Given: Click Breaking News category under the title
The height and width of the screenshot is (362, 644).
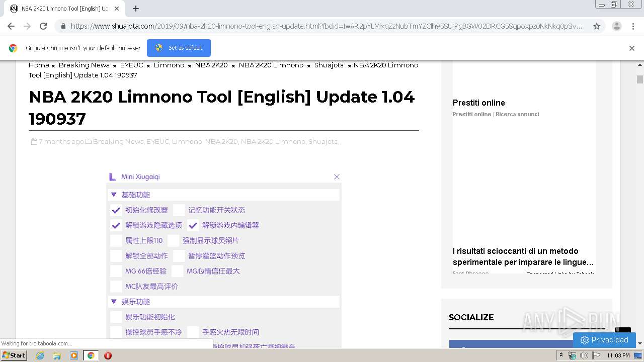Looking at the screenshot, I should pos(118,142).
